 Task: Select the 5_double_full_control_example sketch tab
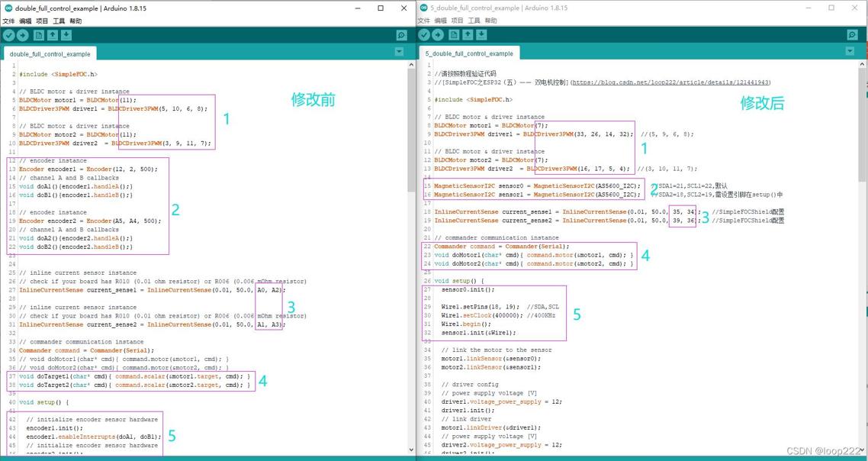point(469,53)
